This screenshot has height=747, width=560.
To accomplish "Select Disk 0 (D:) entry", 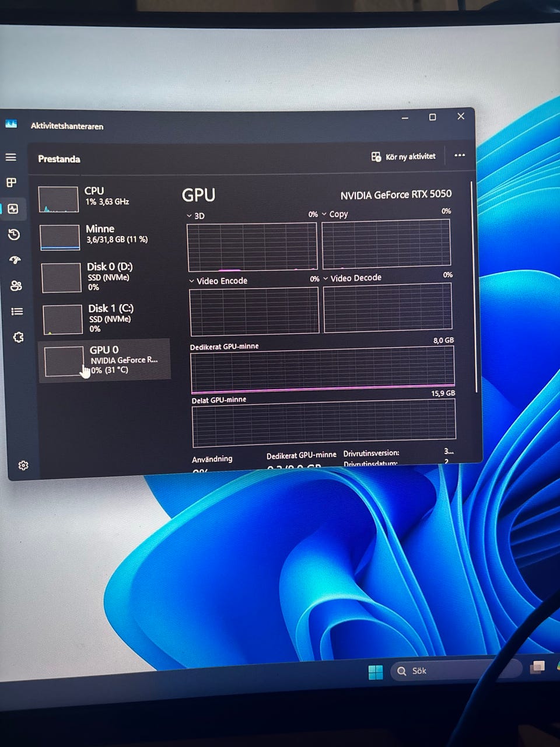I will click(105, 277).
